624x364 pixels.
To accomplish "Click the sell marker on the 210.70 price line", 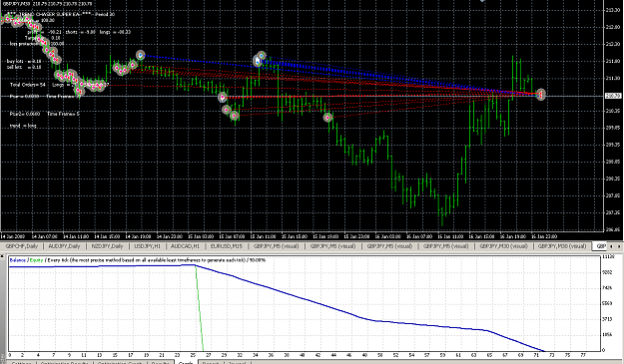I will coord(223,97).
